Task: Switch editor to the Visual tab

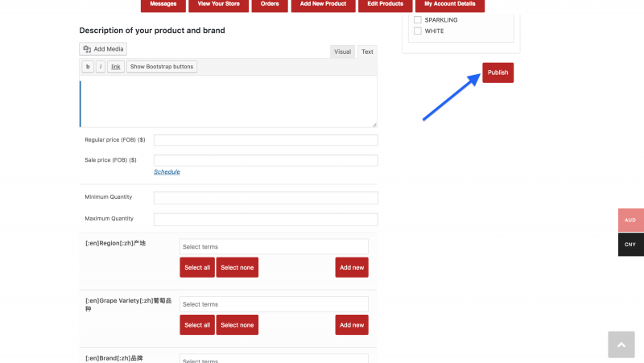Action: tap(343, 52)
